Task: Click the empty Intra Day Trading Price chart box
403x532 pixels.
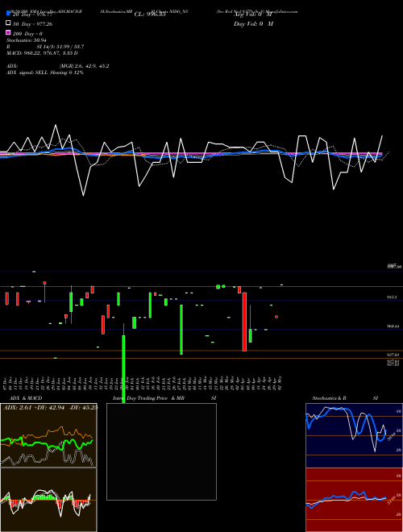Action: pyautogui.click(x=161, y=451)
